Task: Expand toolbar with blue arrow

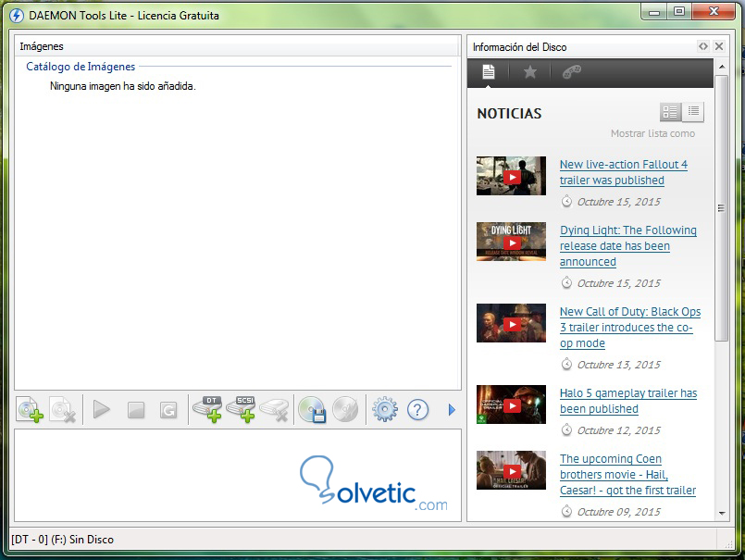Action: (x=452, y=410)
